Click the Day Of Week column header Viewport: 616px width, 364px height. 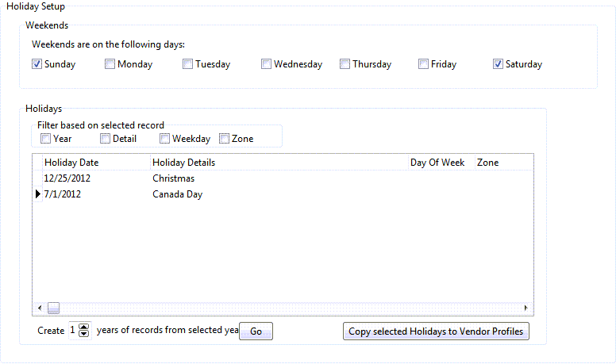click(x=439, y=163)
